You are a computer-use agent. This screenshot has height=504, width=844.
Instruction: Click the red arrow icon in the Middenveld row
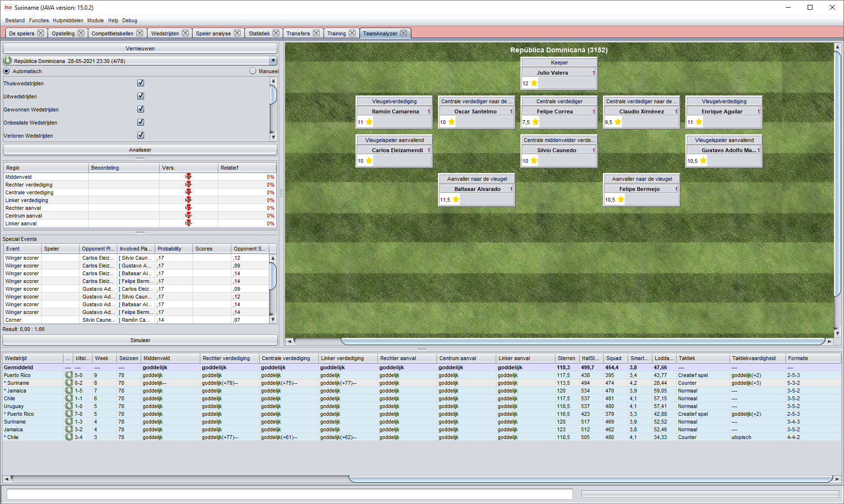(189, 177)
